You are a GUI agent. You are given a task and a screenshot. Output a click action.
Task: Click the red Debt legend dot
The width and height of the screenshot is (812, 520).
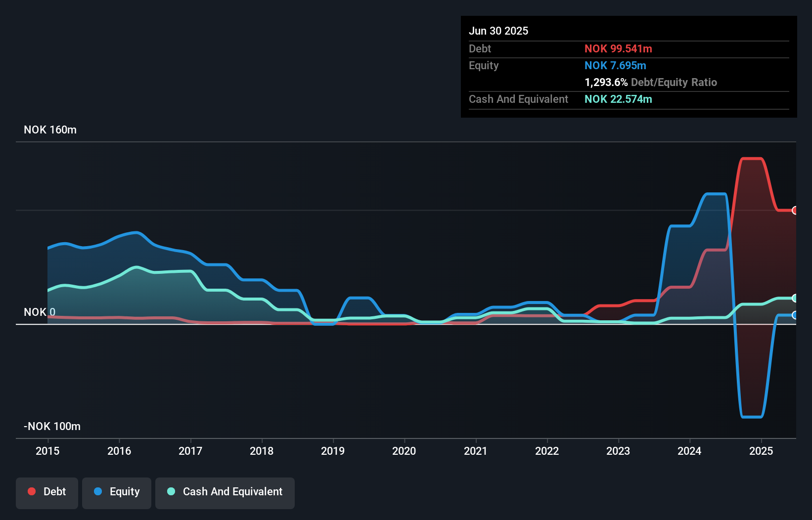pyautogui.click(x=31, y=491)
